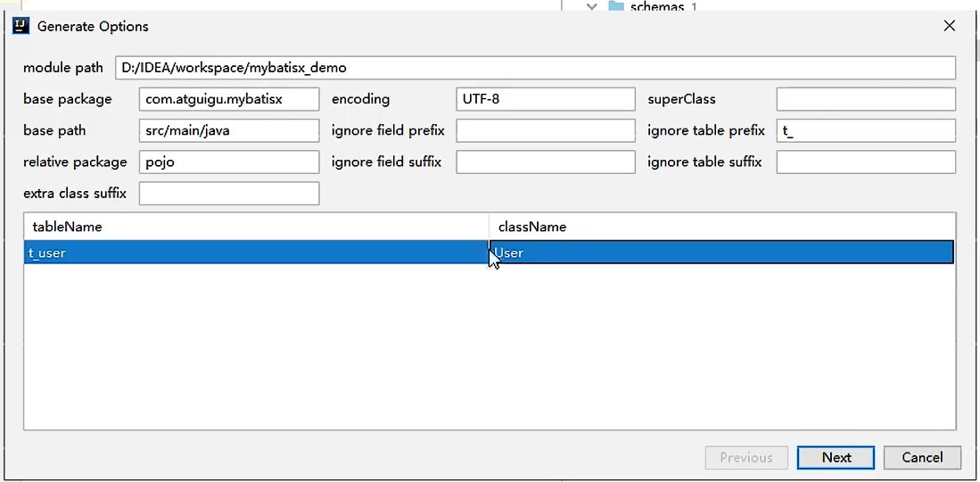Click the ignore field prefix box
This screenshot has width=980, height=482.
coord(545,130)
